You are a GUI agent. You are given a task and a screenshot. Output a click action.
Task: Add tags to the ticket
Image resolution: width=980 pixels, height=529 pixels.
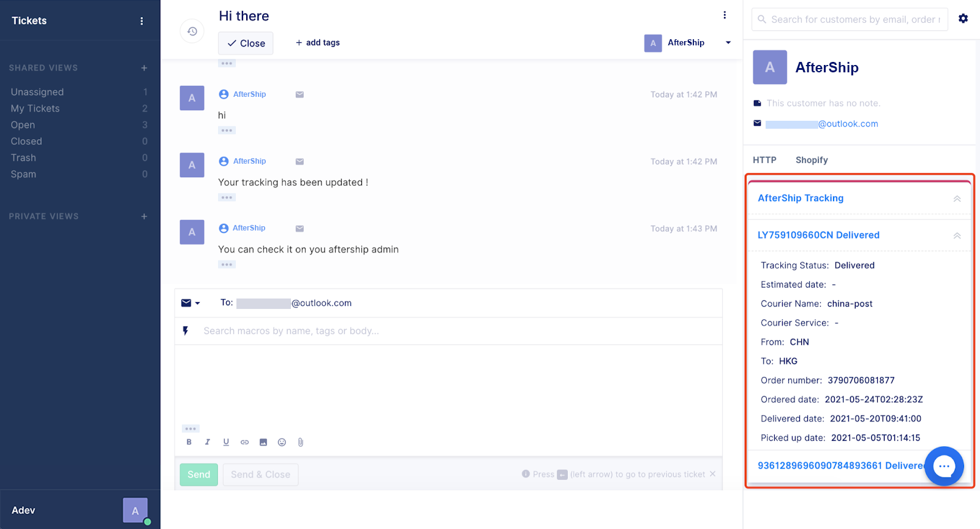(x=317, y=43)
